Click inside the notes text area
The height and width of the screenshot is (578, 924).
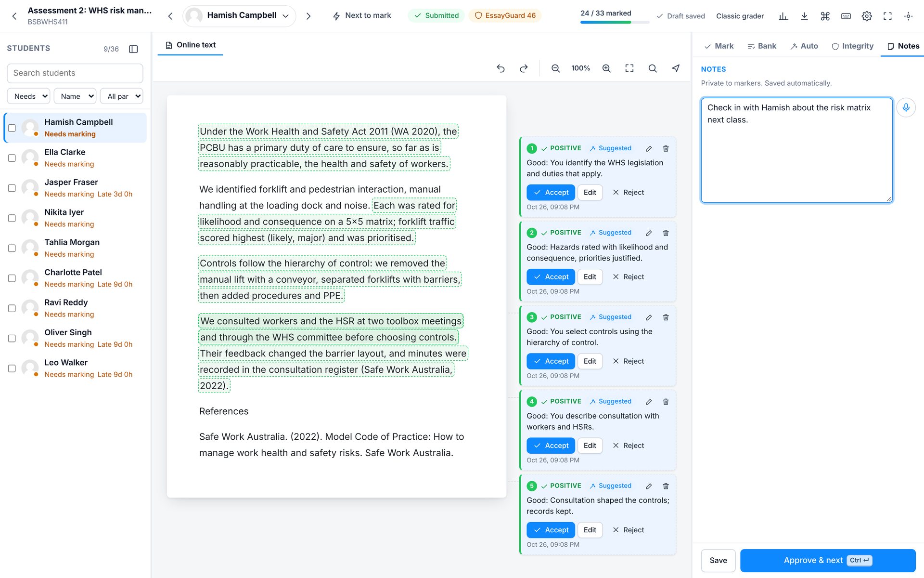point(796,150)
